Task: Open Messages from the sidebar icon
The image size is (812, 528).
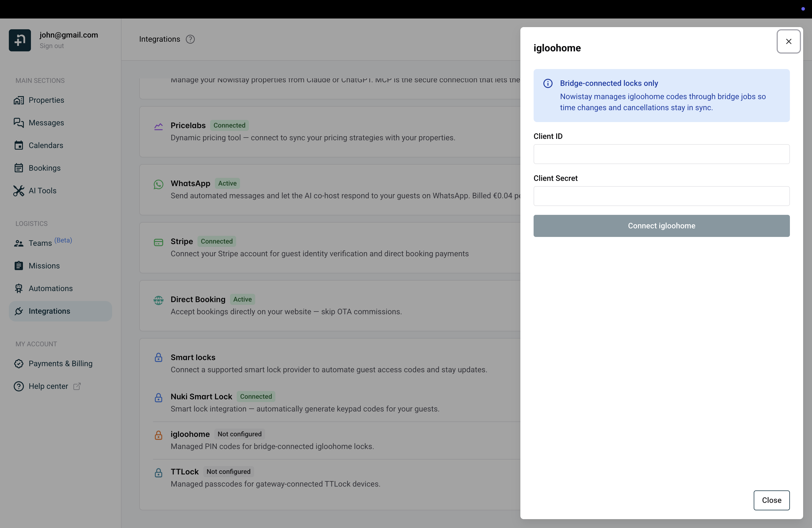Action: click(x=19, y=123)
